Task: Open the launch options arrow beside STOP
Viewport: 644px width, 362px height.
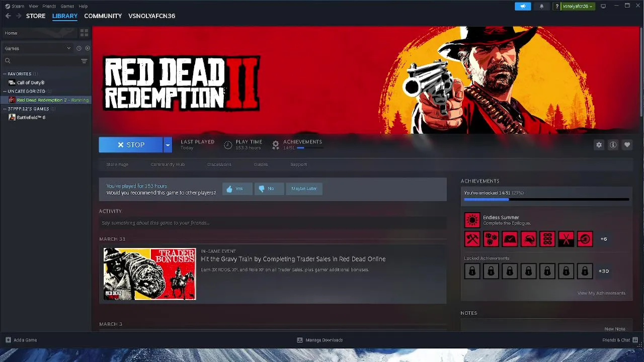Action: (168, 145)
